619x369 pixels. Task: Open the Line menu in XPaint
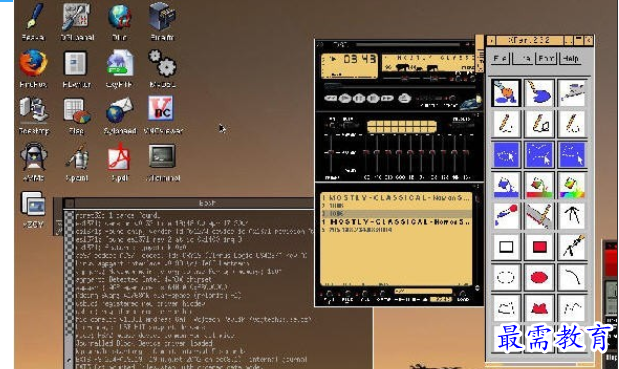pos(523,58)
